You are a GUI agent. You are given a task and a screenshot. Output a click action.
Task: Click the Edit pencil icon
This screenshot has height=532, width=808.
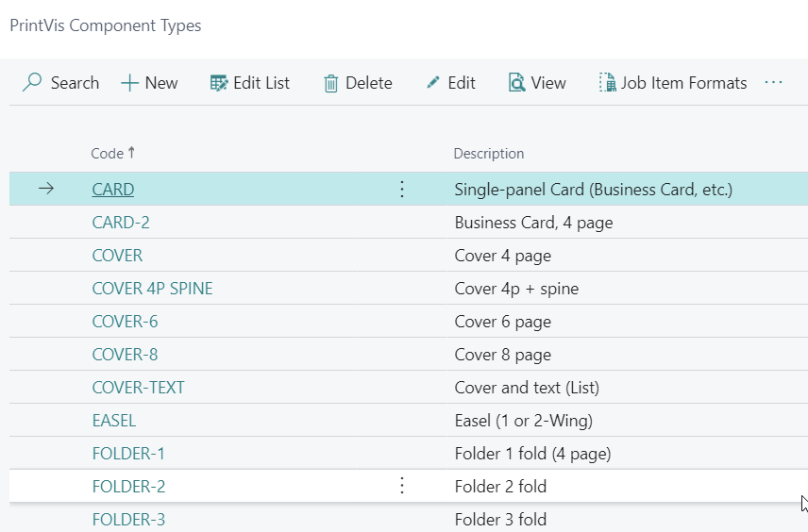pos(433,82)
